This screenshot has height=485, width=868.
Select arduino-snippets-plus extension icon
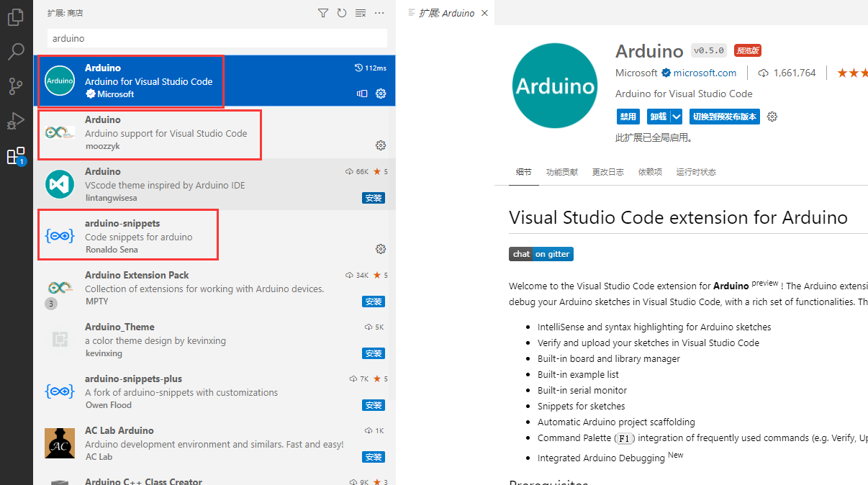[60, 391]
